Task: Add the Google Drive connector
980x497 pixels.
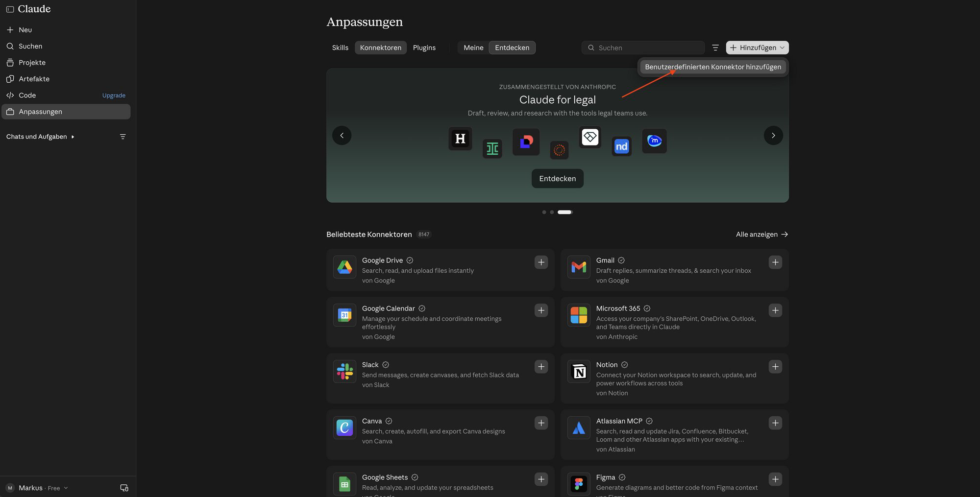Action: point(541,262)
